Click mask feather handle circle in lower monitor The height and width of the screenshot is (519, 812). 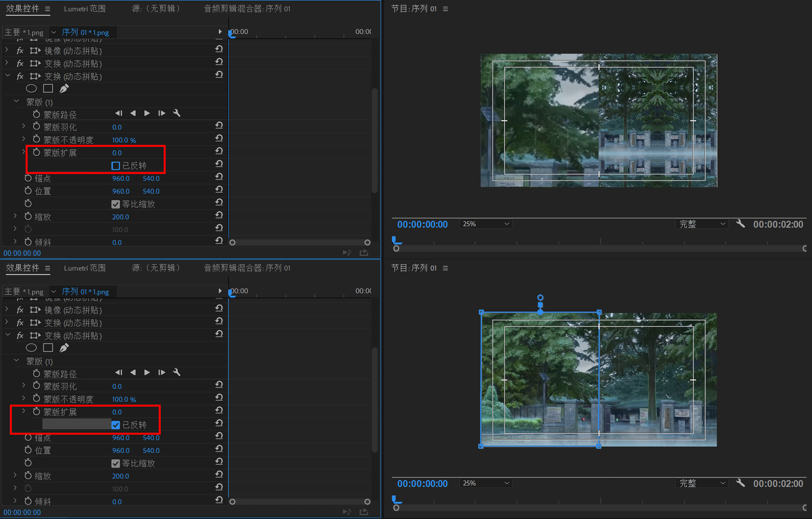540,297
